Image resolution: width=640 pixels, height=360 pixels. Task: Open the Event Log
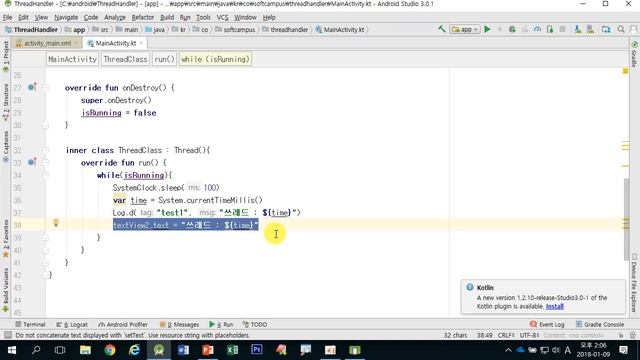pyautogui.click(x=547, y=324)
